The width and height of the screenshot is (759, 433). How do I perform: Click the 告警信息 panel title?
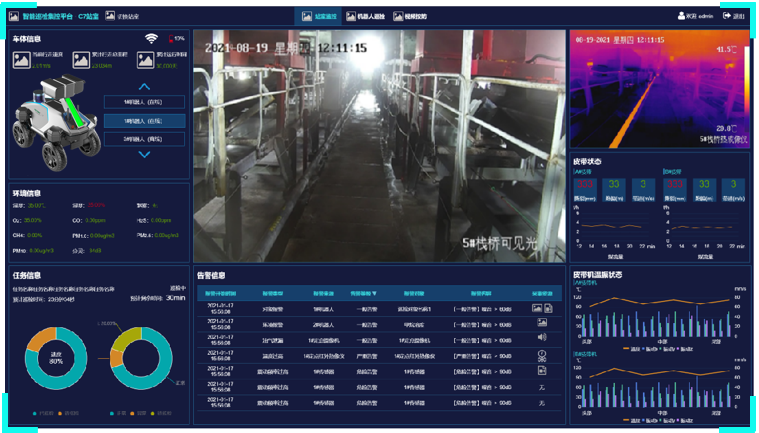211,276
